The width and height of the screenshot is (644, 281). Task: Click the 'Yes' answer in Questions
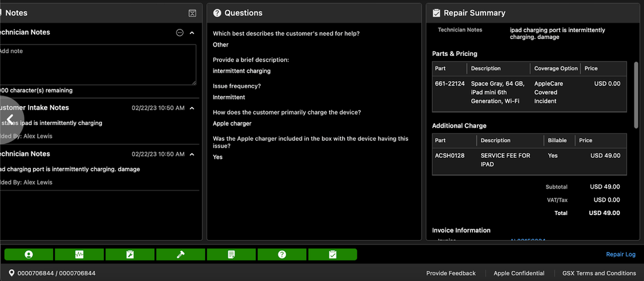[x=218, y=157]
